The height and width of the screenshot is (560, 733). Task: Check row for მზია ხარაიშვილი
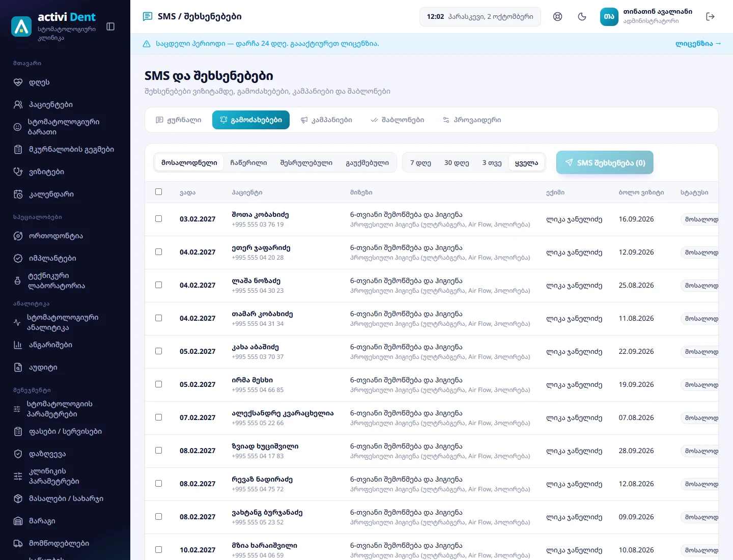[x=158, y=549]
